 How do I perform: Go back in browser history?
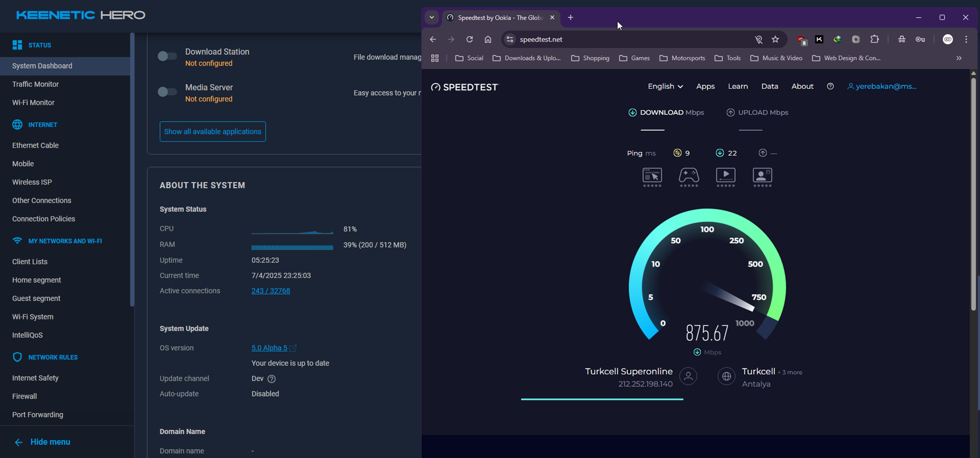433,39
